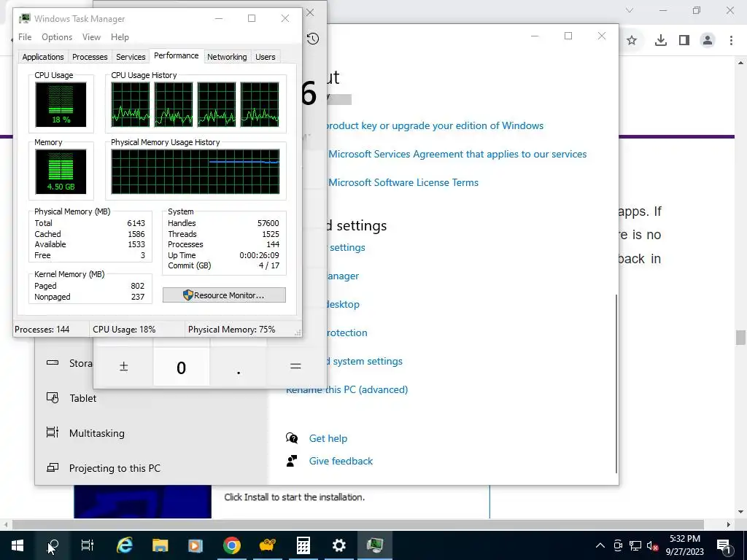Click the calculator equals key

pos(295,366)
